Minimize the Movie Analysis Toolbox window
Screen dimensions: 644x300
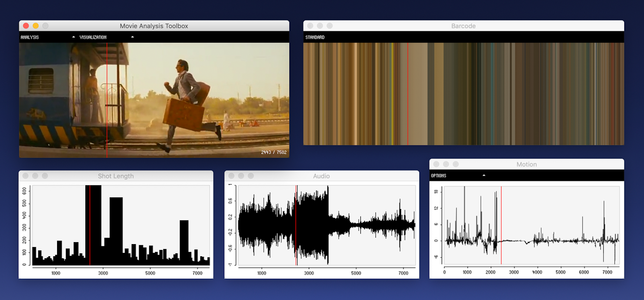click(35, 26)
